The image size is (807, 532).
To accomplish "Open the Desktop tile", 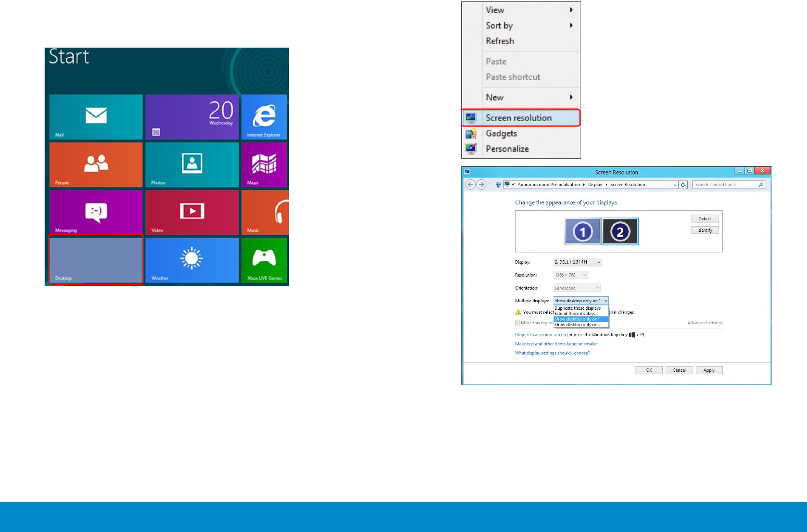I will point(96,260).
